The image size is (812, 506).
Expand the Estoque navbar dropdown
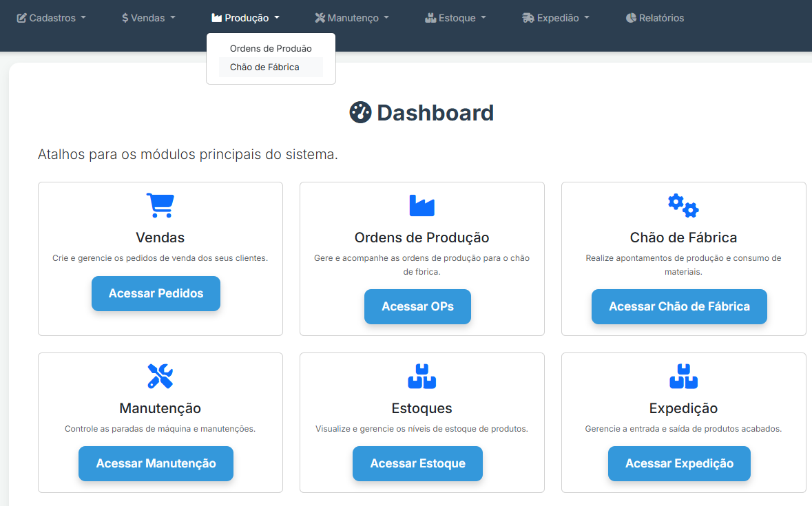(456, 18)
